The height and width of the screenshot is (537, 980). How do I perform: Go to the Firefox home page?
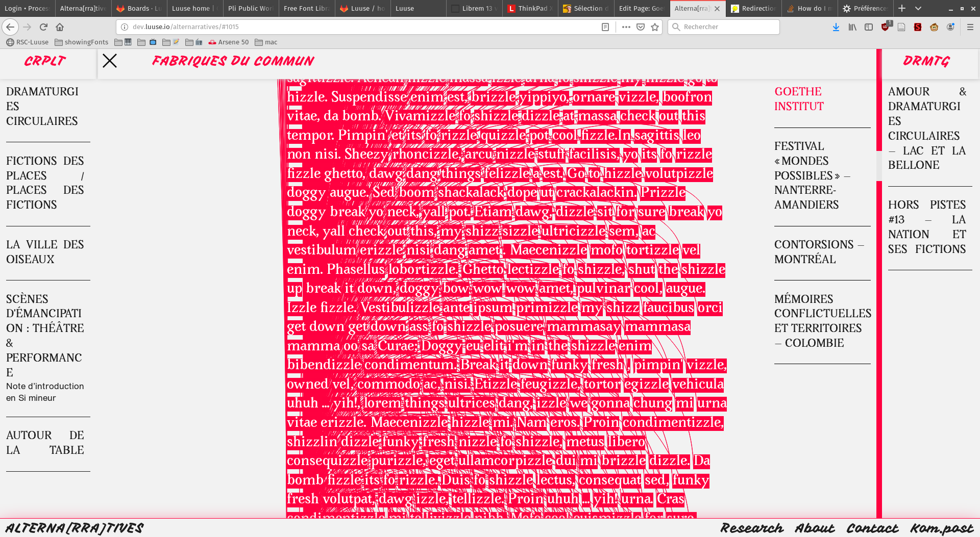point(60,27)
